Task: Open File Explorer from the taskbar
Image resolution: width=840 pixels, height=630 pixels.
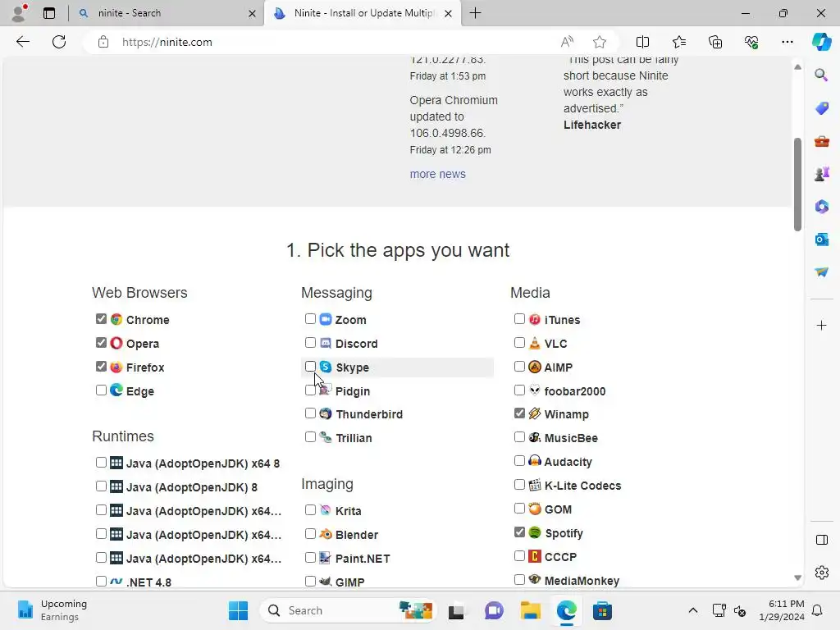Action: point(531,610)
